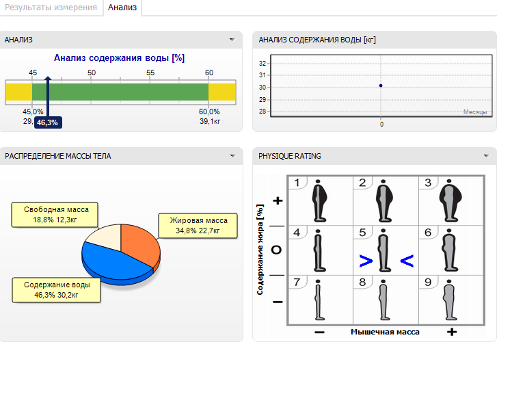Select physique rating figure number 7
This screenshot has width=525, height=420.
(x=319, y=300)
